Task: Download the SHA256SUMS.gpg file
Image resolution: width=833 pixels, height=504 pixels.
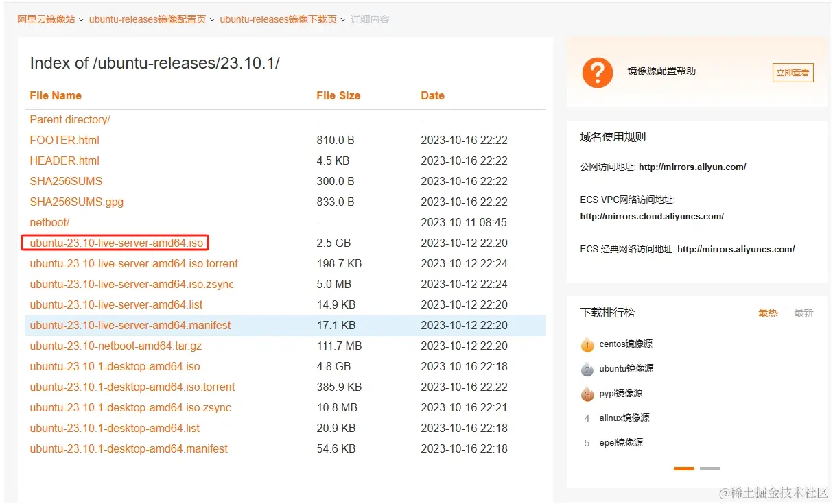Action: (77, 202)
